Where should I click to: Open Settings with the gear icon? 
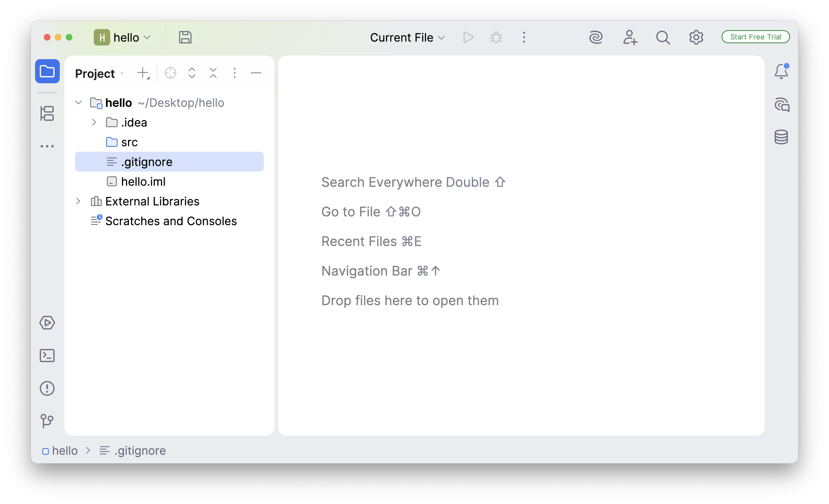click(696, 37)
